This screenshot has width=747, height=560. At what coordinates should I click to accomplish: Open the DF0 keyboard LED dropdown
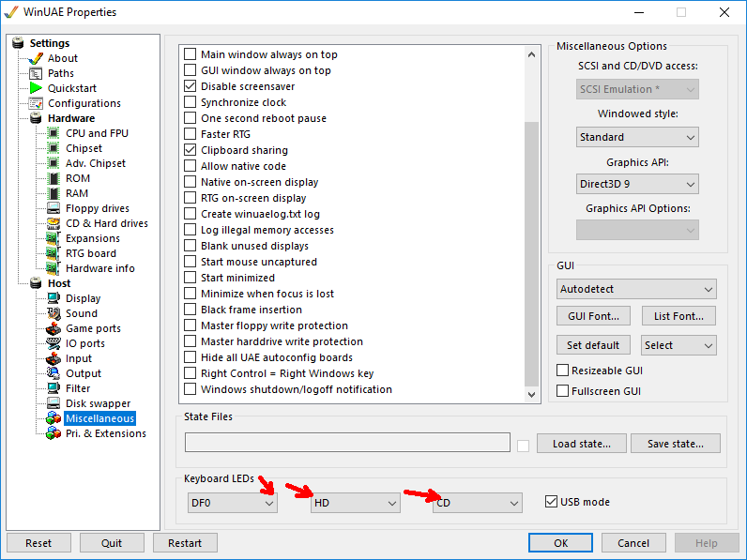[233, 503]
